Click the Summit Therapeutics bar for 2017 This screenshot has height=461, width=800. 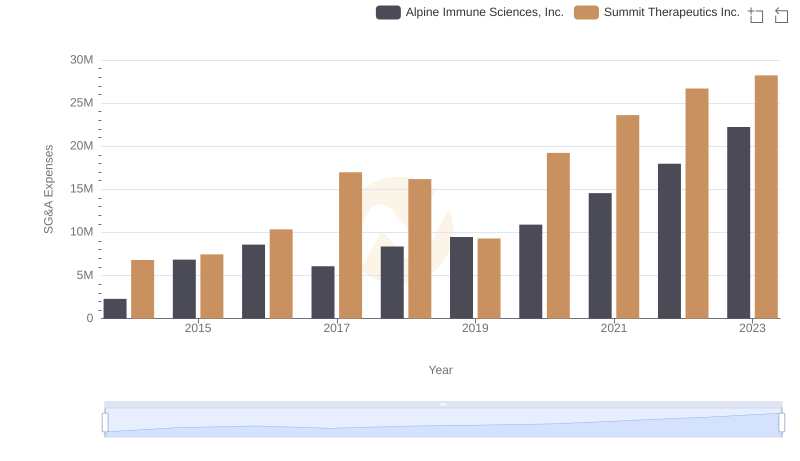pos(351,245)
